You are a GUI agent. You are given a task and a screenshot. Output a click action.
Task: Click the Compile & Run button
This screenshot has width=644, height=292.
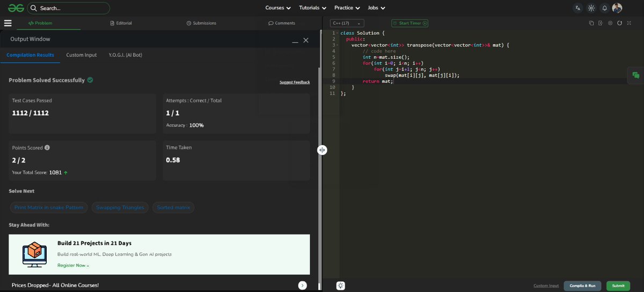tap(582, 286)
